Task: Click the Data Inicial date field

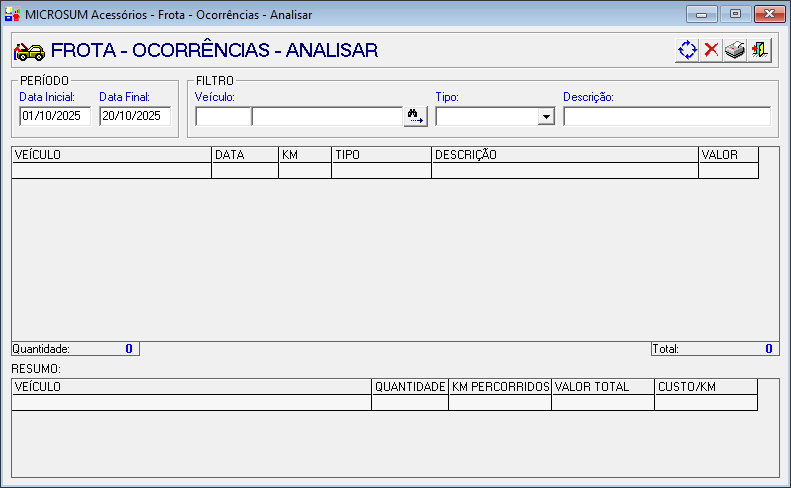Action: (55, 116)
